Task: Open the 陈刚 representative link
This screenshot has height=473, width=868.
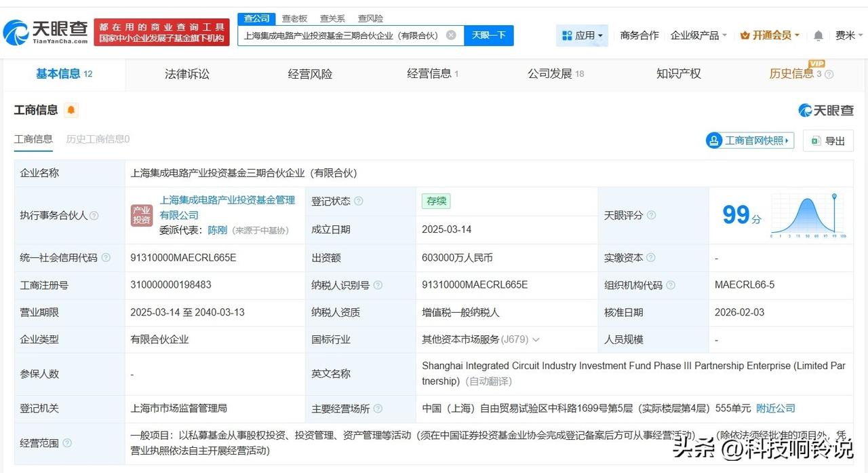Action: click(217, 230)
